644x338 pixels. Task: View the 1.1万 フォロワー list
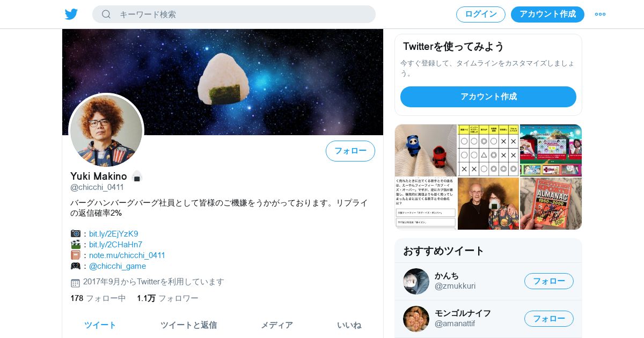pyautogui.click(x=167, y=298)
